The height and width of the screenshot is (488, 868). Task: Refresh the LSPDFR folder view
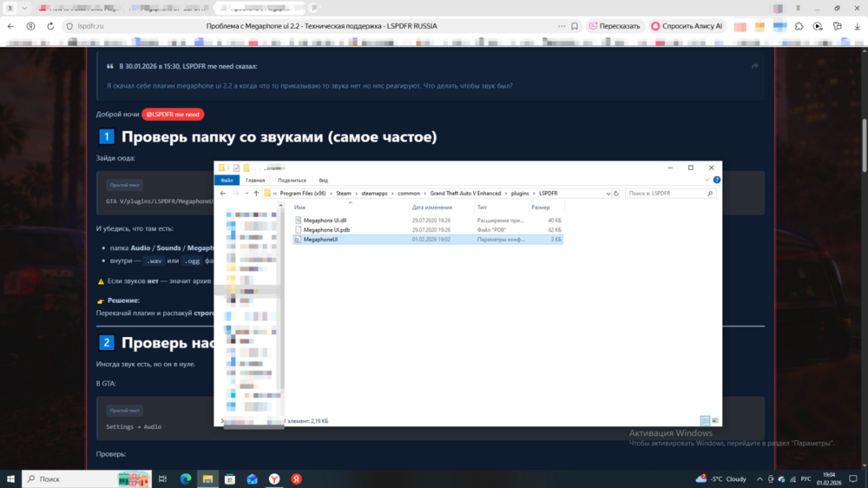(x=616, y=194)
